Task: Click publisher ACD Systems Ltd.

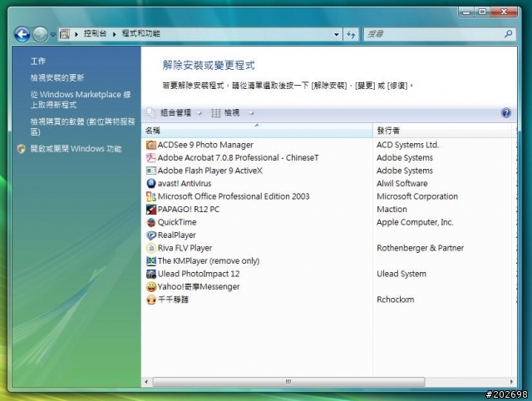Action: [408, 145]
